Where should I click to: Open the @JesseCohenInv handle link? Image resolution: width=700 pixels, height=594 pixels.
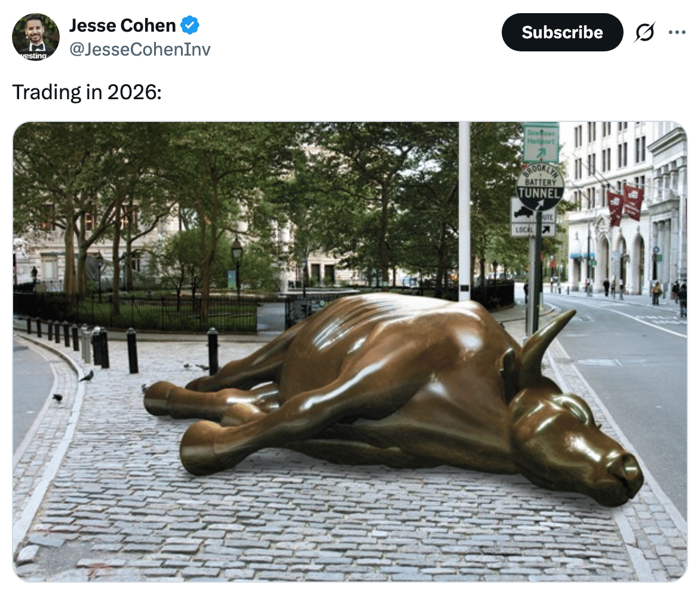point(140,49)
